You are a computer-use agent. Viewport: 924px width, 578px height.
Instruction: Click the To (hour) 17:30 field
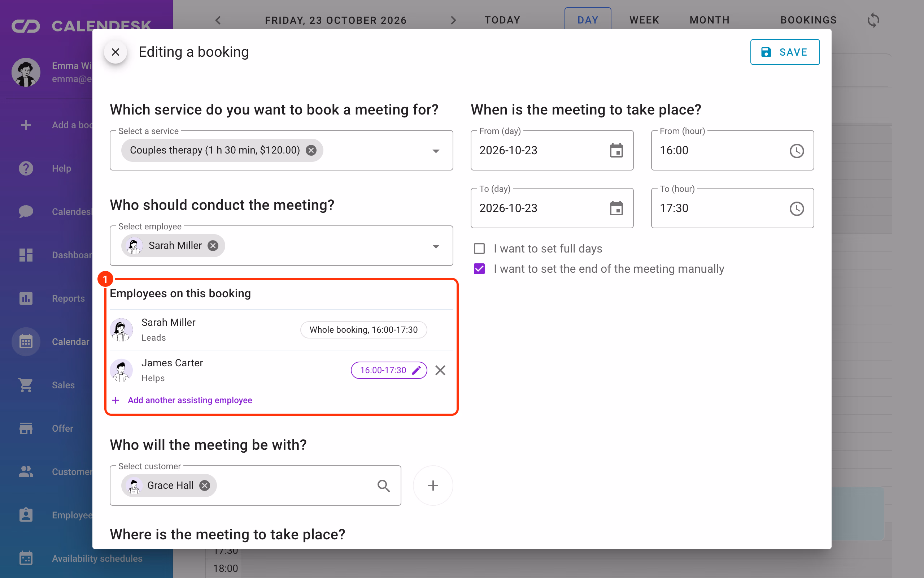[x=732, y=208]
